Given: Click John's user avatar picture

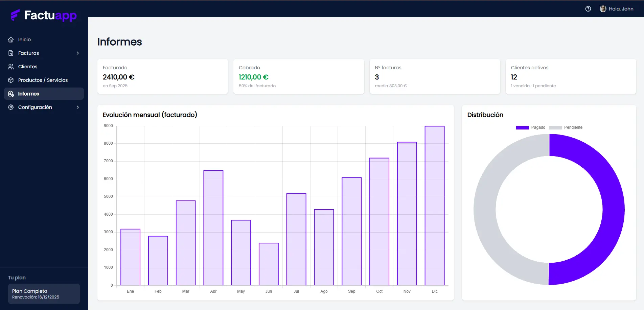Looking at the screenshot, I should (603, 9).
